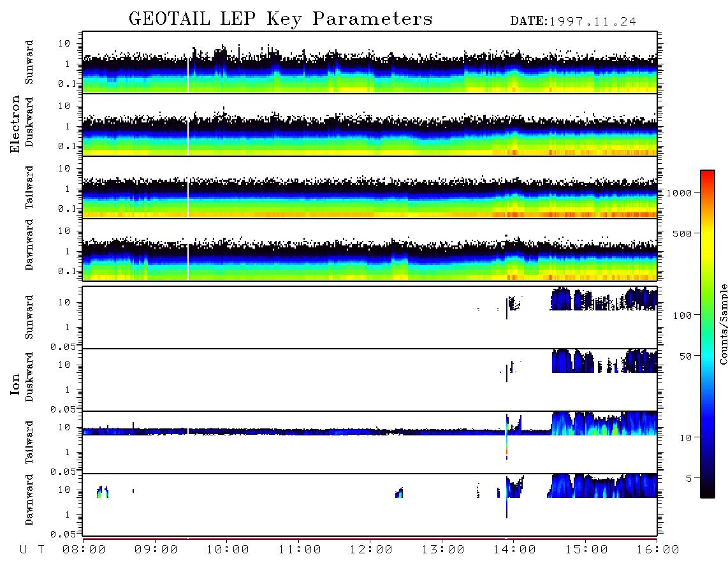Click the Electron Tailward spectrogram panel

point(370,187)
